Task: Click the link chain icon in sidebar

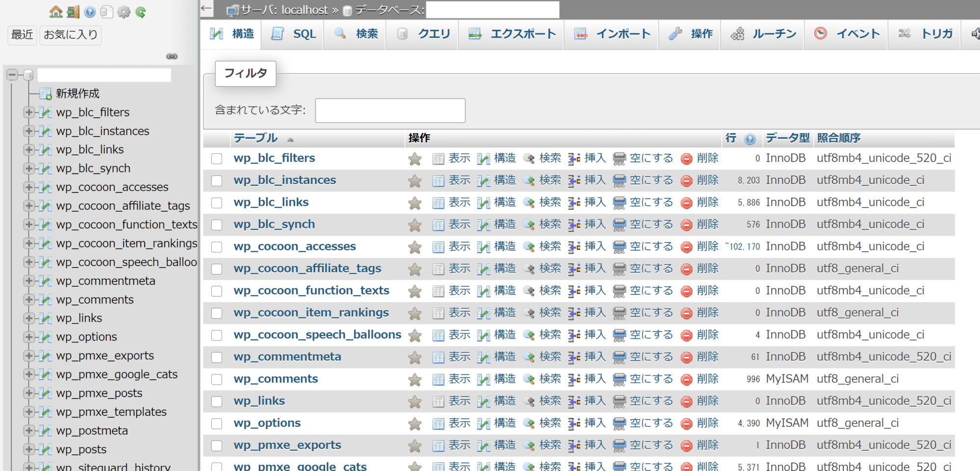Action: click(172, 56)
